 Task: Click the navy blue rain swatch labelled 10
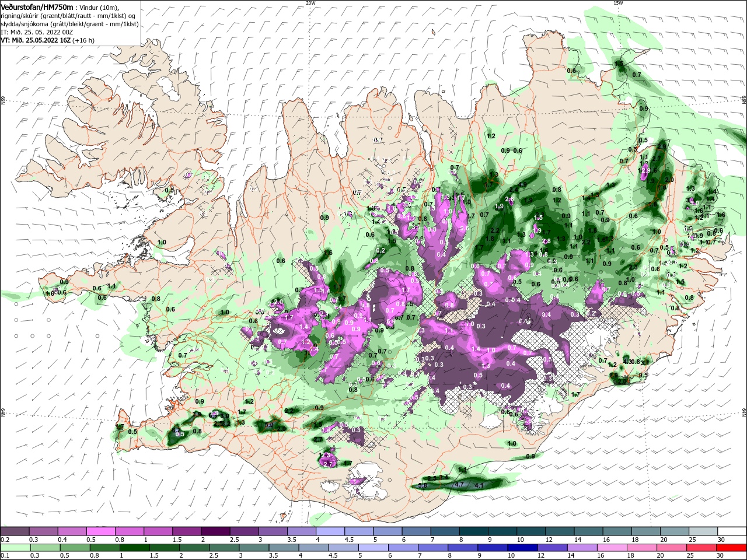pyautogui.click(x=522, y=548)
